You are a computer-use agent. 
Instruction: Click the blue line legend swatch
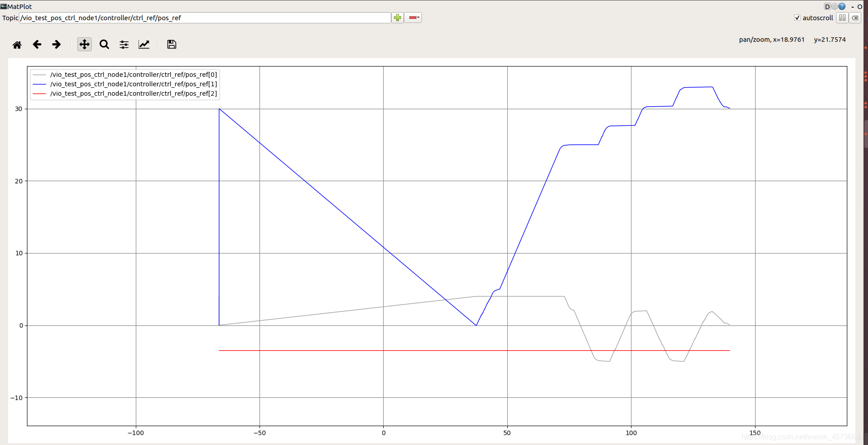pos(40,84)
